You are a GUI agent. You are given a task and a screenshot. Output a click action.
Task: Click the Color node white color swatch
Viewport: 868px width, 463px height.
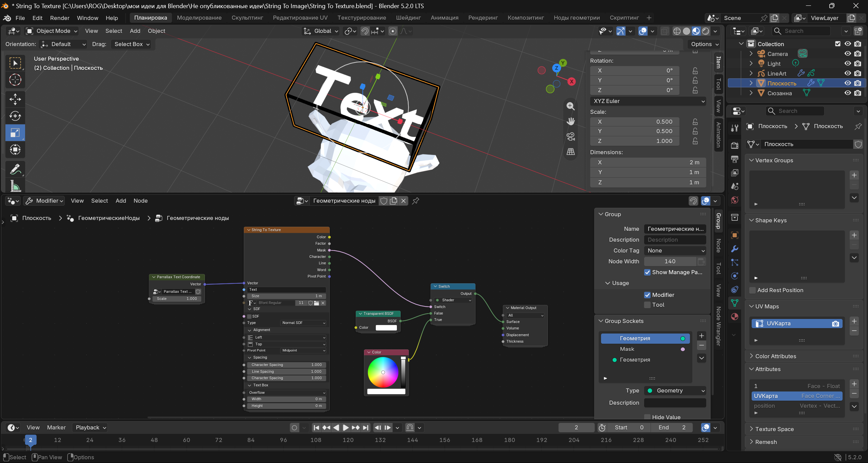[386, 392]
